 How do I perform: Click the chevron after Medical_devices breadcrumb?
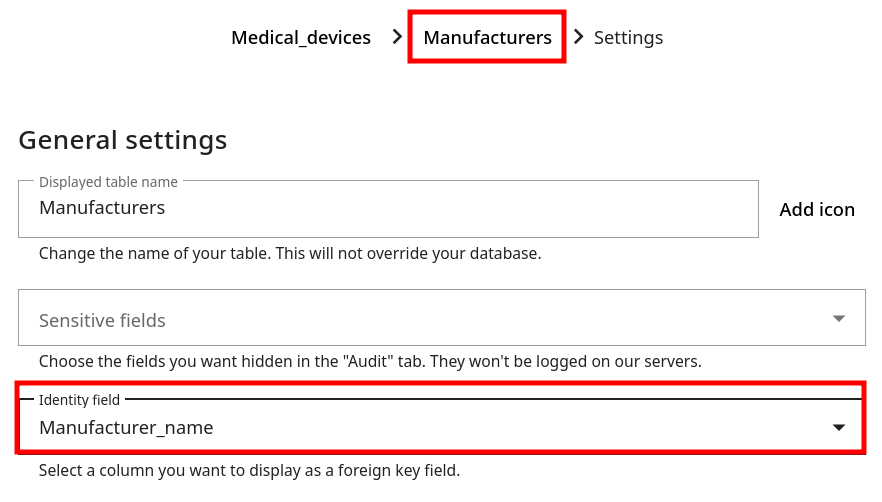point(397,37)
